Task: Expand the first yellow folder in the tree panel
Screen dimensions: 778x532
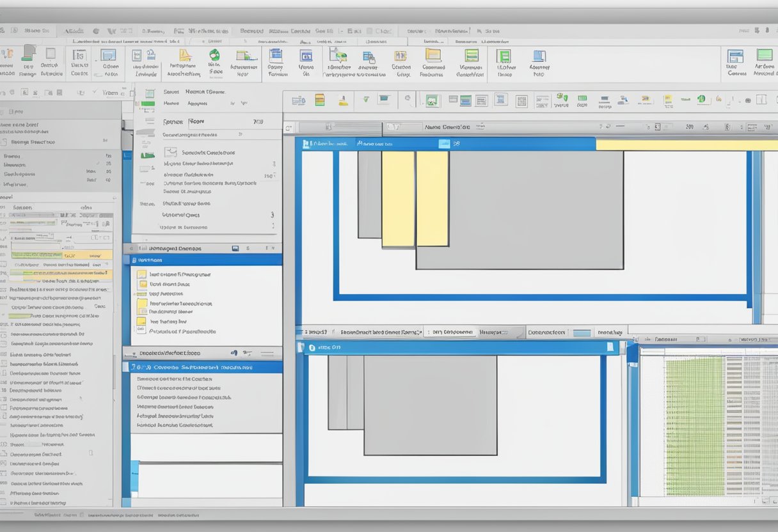Action: [x=142, y=274]
